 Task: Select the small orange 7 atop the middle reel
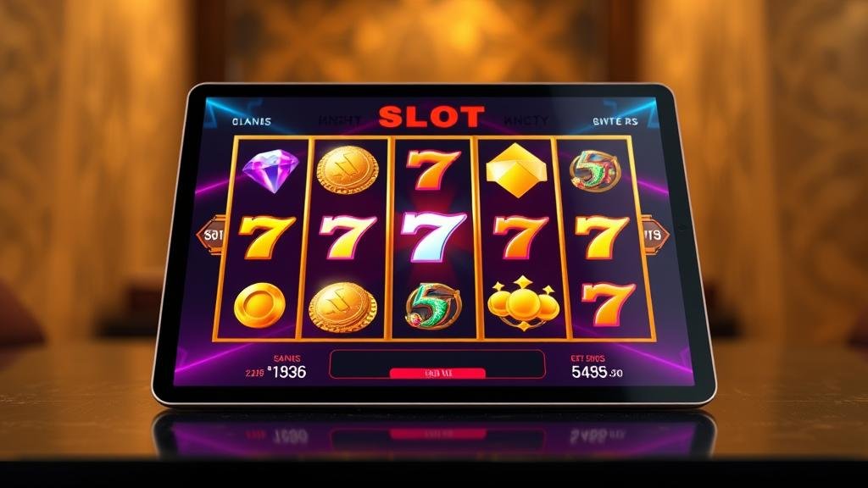coord(432,169)
